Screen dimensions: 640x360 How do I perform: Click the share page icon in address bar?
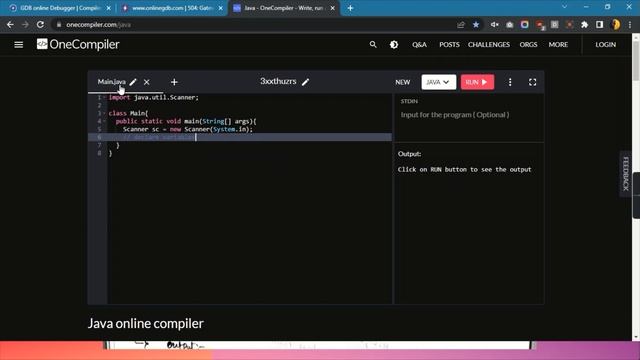(x=461, y=24)
